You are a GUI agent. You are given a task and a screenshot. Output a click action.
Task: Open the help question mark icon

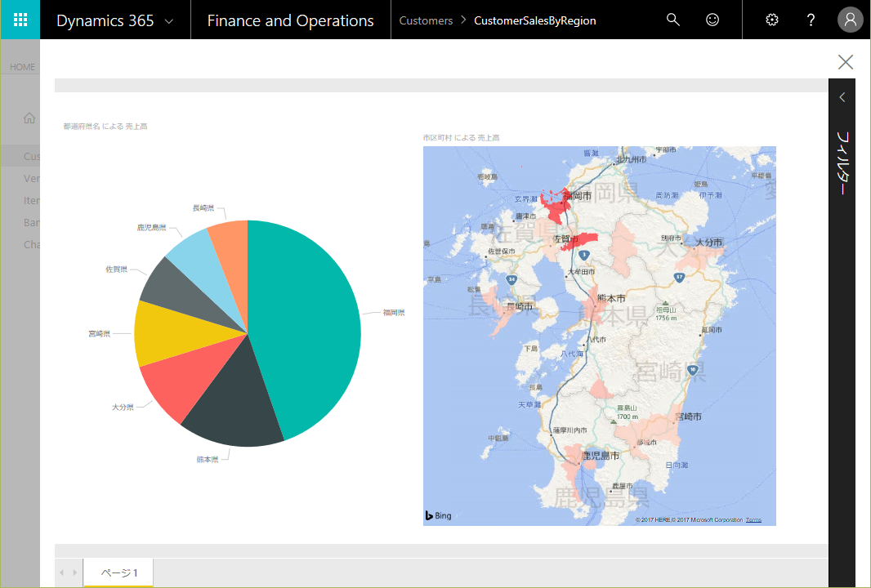(811, 20)
